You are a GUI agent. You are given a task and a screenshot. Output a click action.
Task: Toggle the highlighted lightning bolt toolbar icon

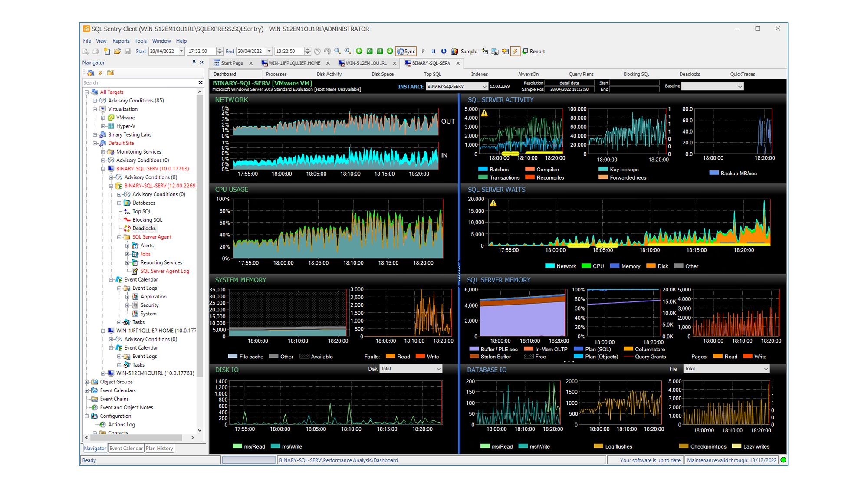pos(515,51)
